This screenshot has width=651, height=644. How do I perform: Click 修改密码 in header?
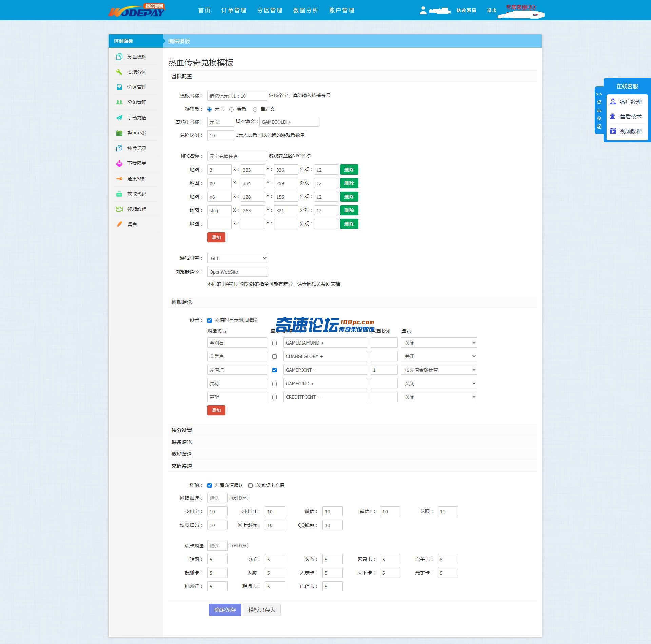[466, 11]
